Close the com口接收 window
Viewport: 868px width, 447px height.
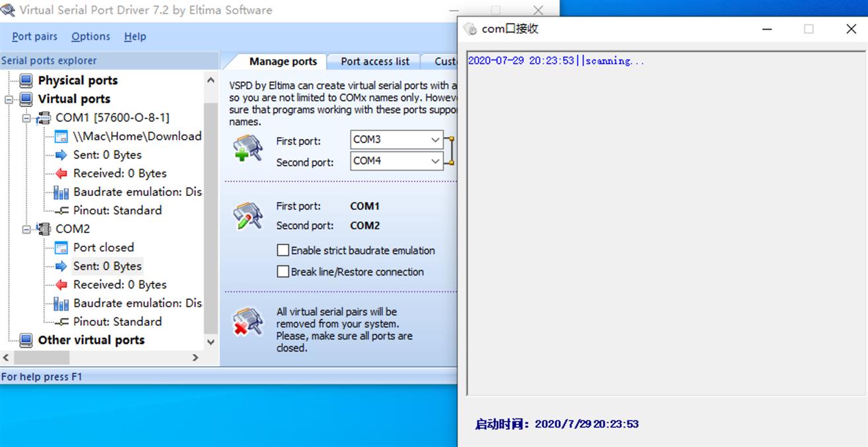pyautogui.click(x=851, y=29)
